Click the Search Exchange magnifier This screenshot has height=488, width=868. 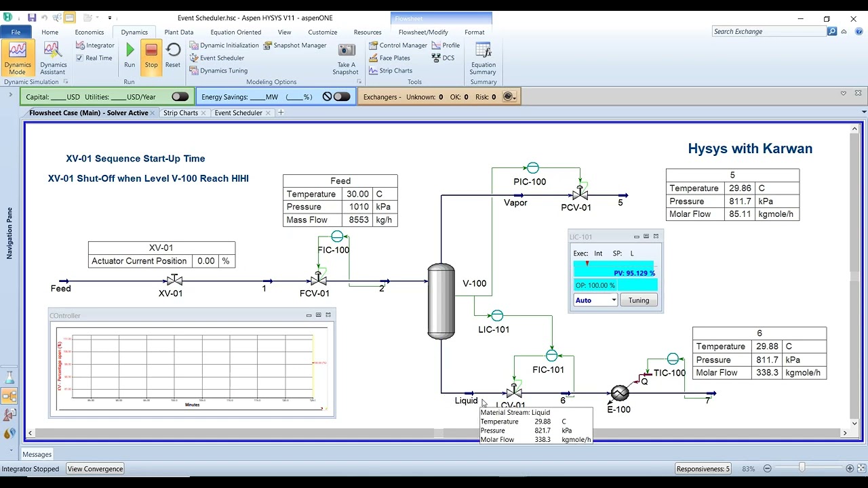(x=832, y=31)
